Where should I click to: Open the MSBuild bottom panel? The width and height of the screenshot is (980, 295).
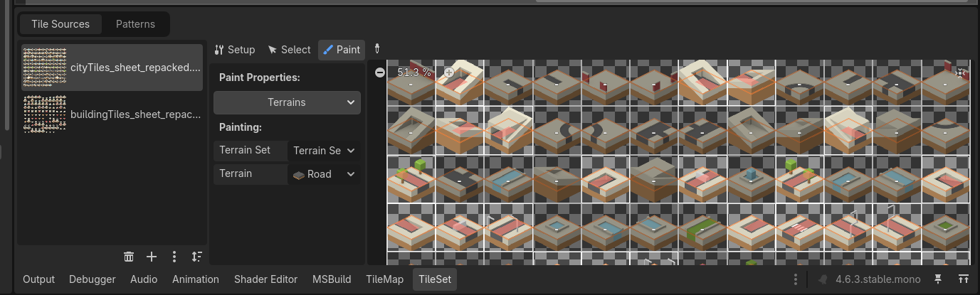click(332, 279)
